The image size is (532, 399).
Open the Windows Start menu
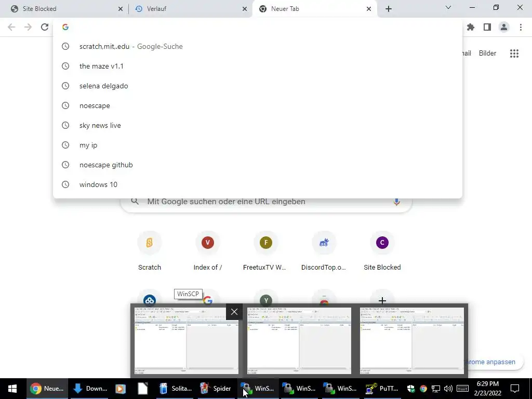12,389
